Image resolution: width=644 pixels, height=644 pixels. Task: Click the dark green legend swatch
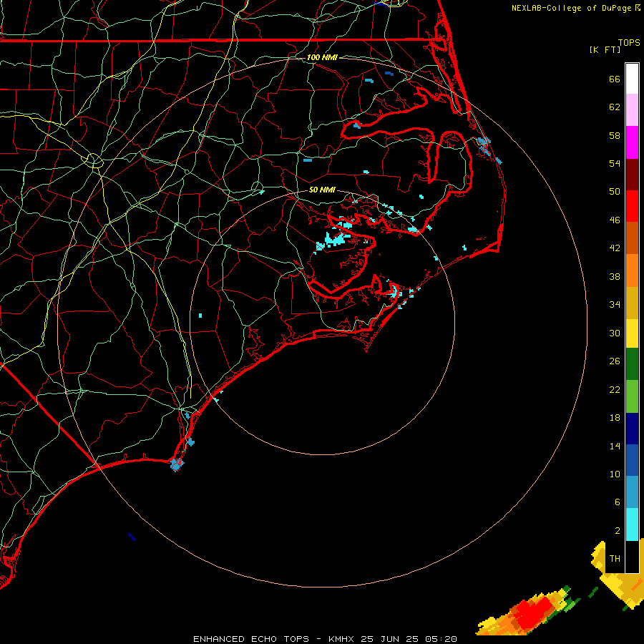pyautogui.click(x=632, y=364)
